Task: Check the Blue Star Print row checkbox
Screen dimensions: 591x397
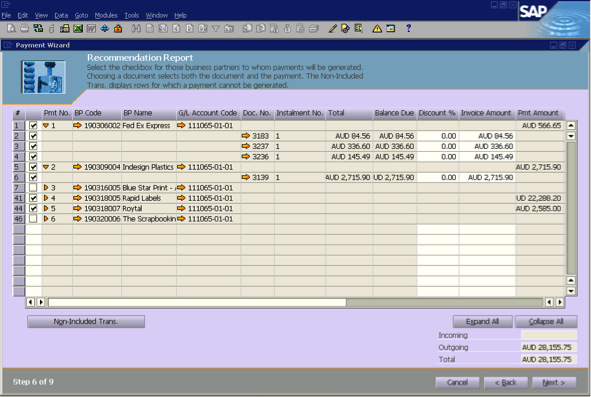Action: pos(33,187)
